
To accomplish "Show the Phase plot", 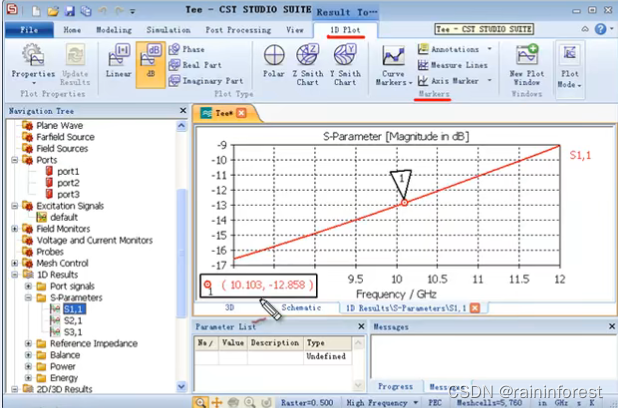I will [x=186, y=49].
